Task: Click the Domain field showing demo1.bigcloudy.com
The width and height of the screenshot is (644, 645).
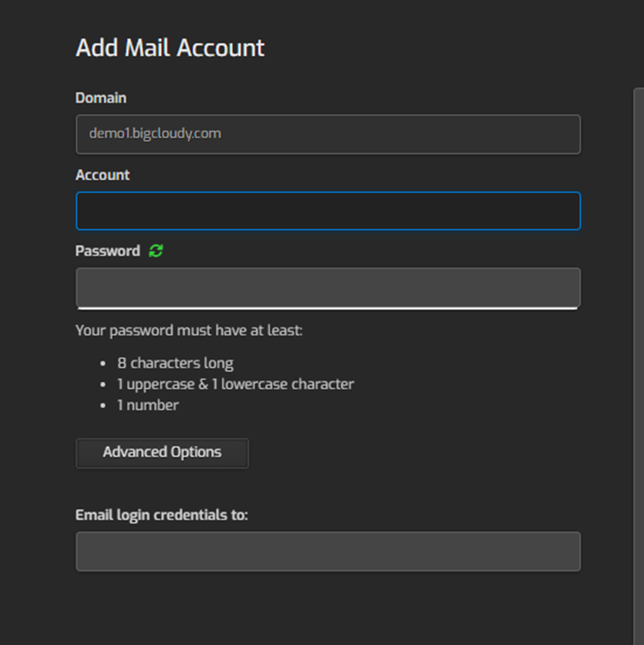Action: tap(328, 134)
